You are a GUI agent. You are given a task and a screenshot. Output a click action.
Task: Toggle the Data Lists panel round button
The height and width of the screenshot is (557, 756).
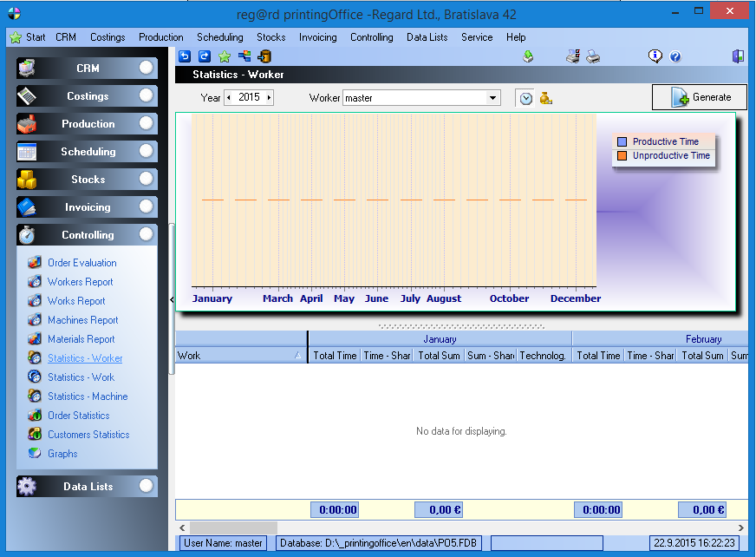tap(147, 486)
